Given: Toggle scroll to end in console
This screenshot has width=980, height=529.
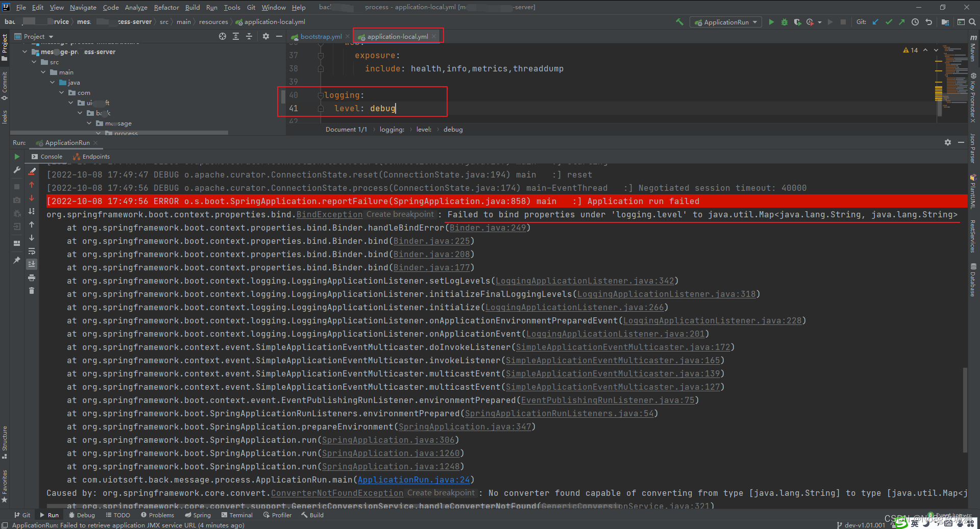Looking at the screenshot, I should tap(32, 264).
